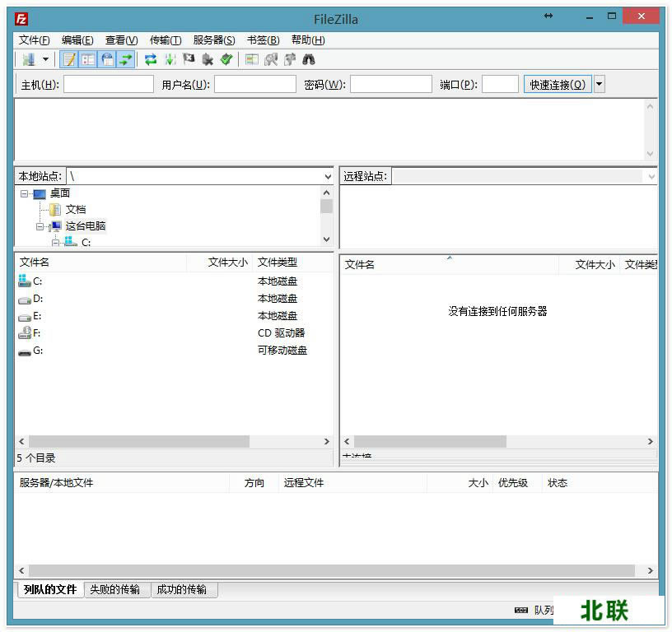Open the 帮助(H) menu

(308, 40)
